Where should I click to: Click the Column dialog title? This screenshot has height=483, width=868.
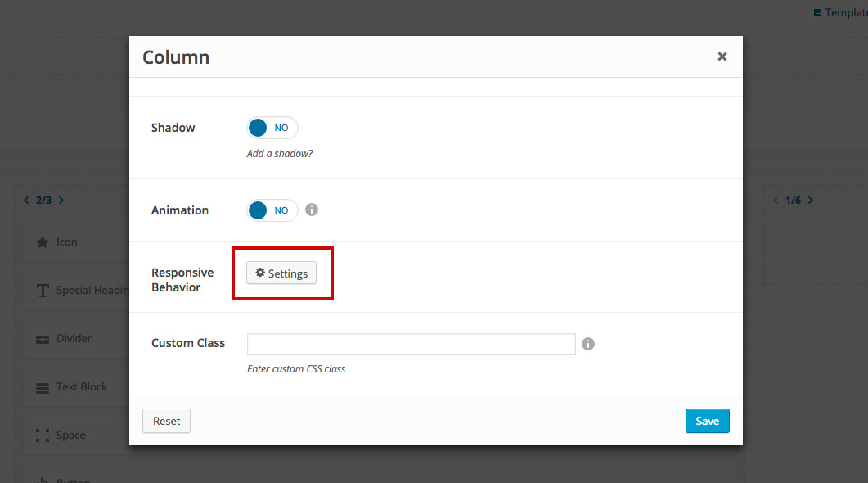(176, 57)
